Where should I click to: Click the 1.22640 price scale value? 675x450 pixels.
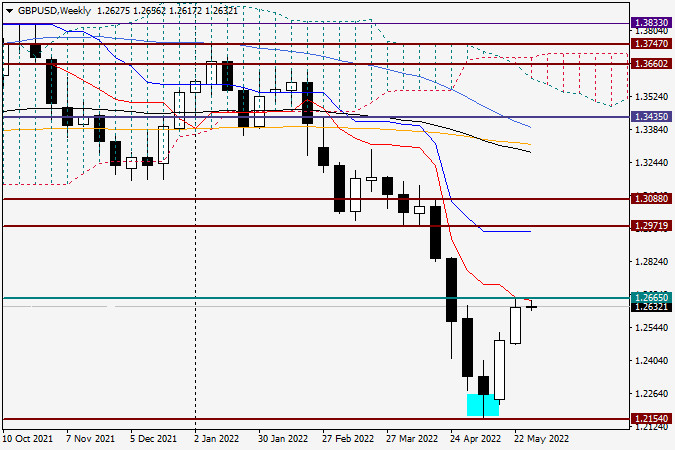[x=652, y=394]
